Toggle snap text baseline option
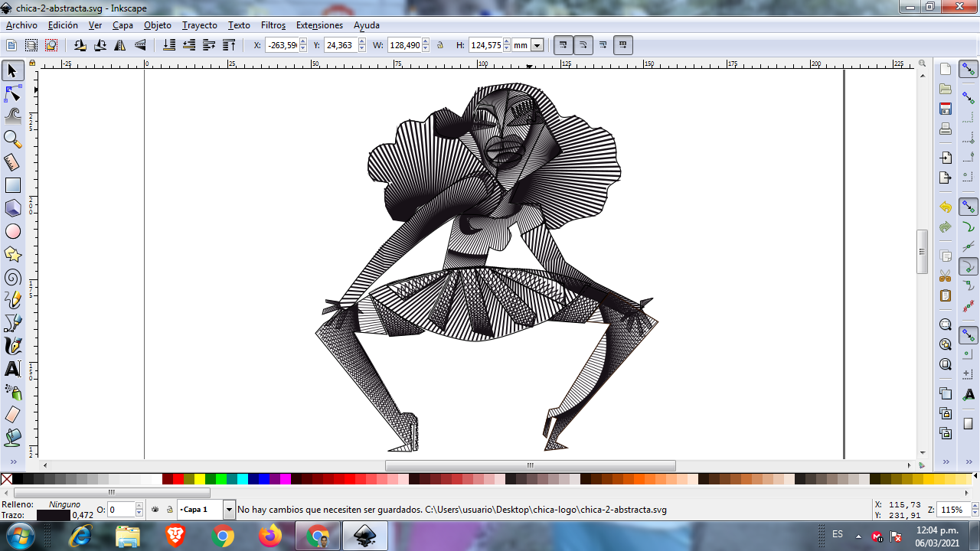This screenshot has width=980, height=551. 969,395
